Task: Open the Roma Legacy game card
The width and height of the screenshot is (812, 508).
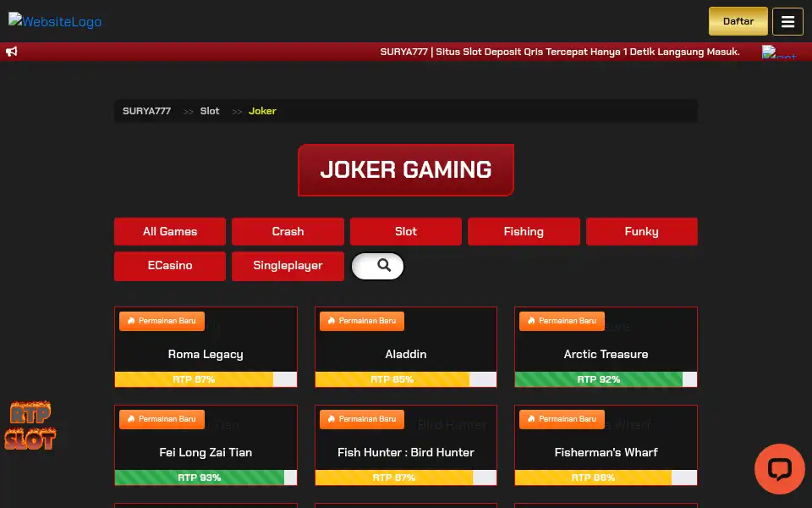Action: (206, 347)
